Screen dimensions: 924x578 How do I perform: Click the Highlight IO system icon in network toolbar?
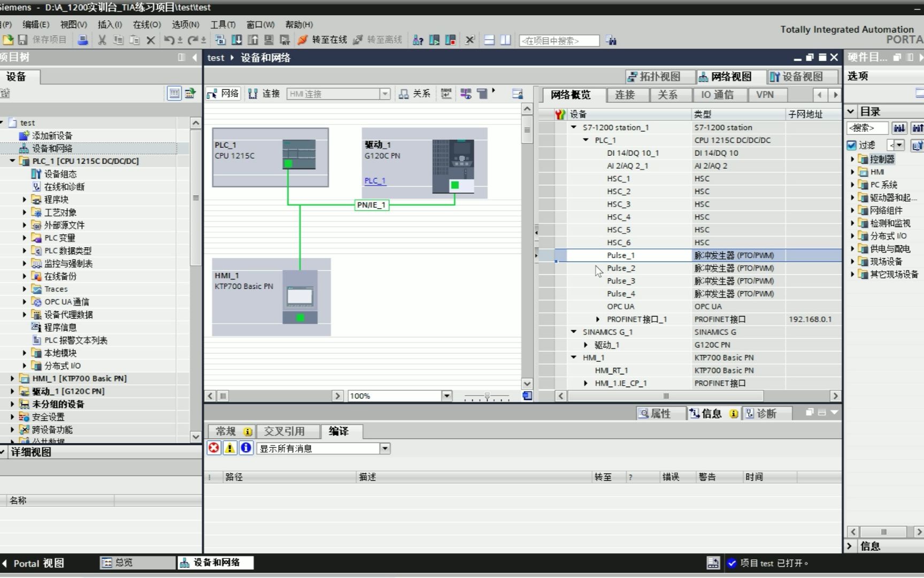tap(466, 94)
